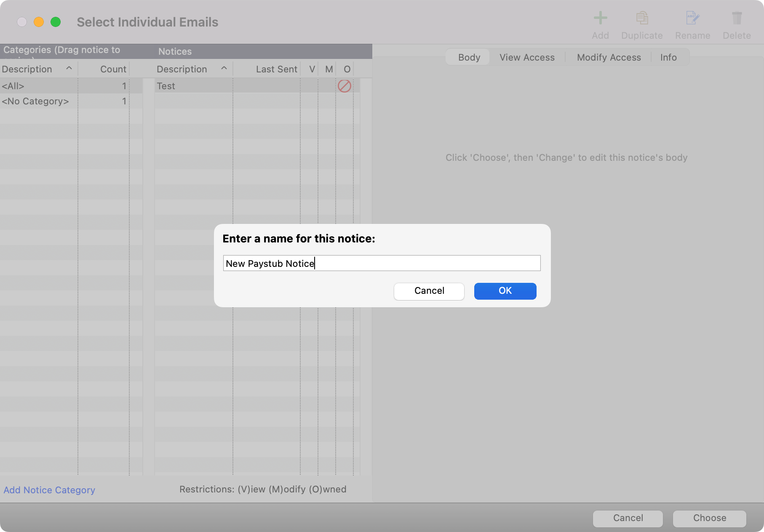Click the notice name text field

(382, 263)
